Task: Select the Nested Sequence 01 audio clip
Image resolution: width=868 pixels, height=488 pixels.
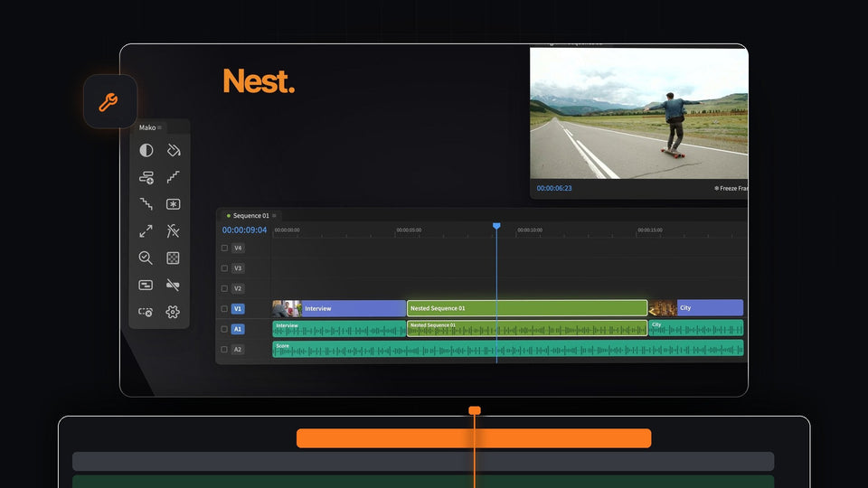Action: coord(527,328)
